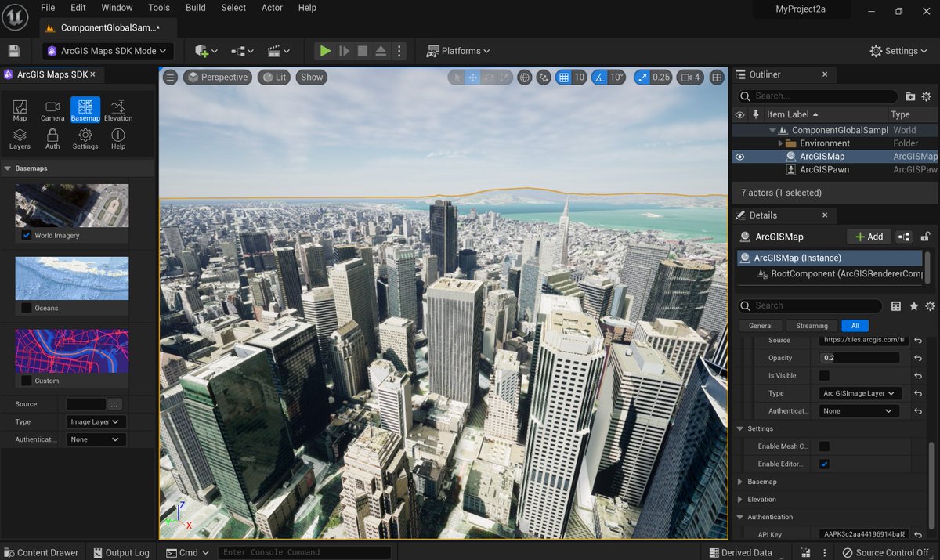Open the Layers tool
Image resolution: width=940 pixels, height=560 pixels.
tap(20, 139)
